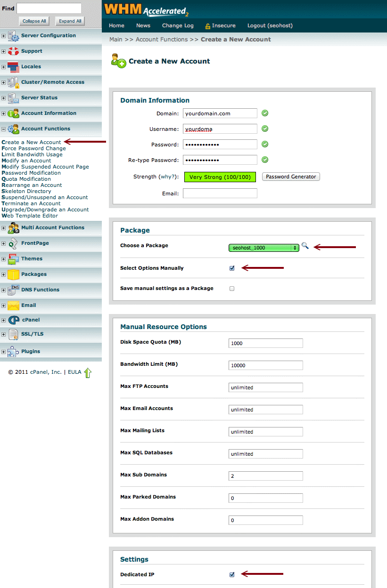Expand the Multi Account Functions section
The width and height of the screenshot is (387, 588).
point(4,228)
